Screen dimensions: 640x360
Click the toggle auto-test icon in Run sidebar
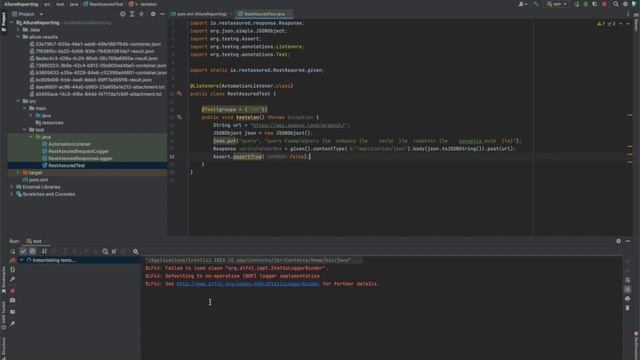point(13,270)
